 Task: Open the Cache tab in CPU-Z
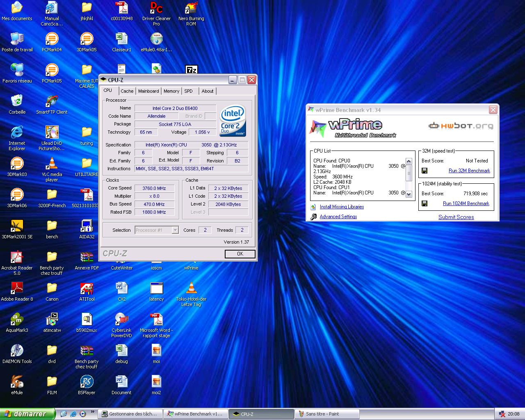click(127, 91)
